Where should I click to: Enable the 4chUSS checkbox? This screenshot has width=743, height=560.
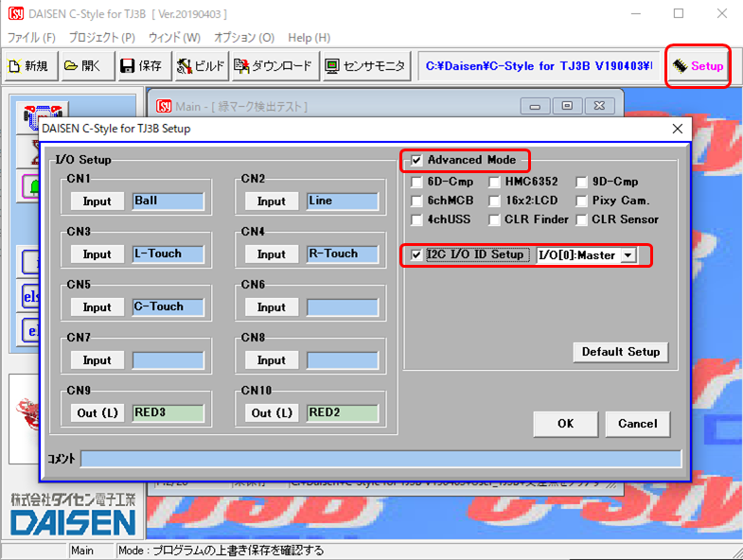416,219
